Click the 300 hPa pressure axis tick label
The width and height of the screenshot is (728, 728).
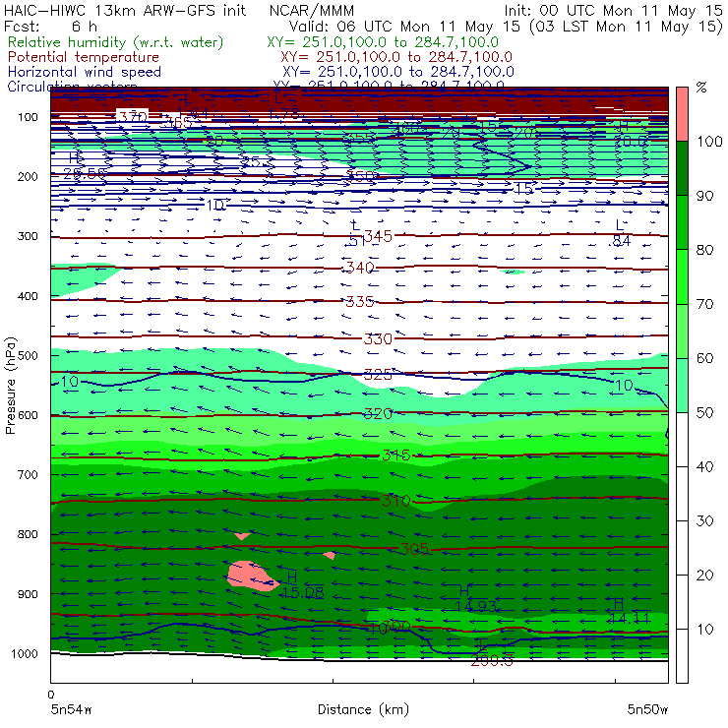pyautogui.click(x=28, y=236)
